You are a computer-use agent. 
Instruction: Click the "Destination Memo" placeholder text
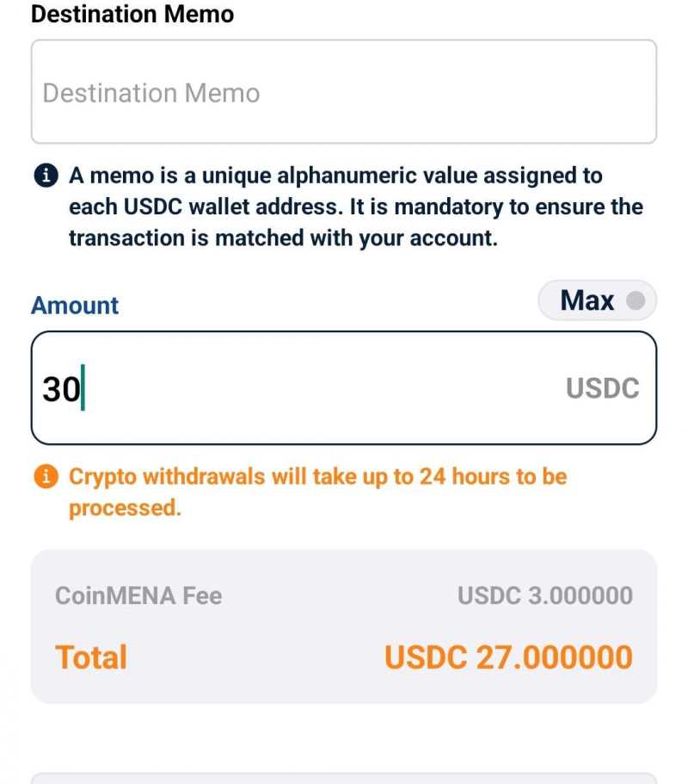[151, 93]
